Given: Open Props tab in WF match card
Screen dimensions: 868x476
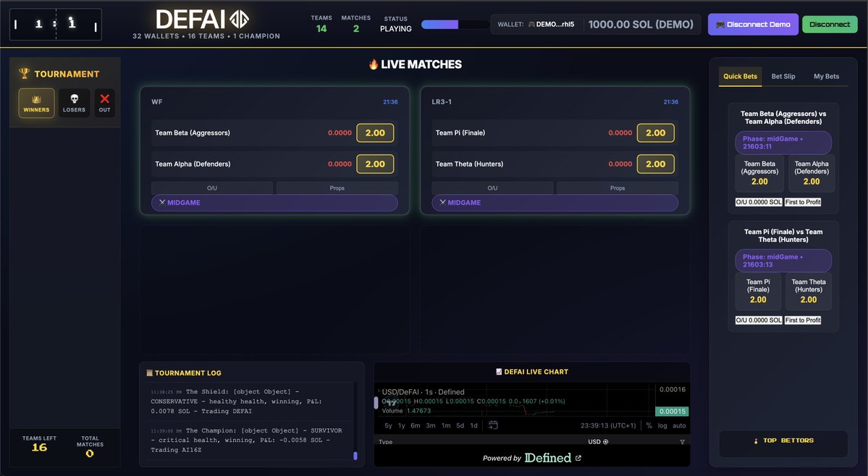Looking at the screenshot, I should (337, 188).
